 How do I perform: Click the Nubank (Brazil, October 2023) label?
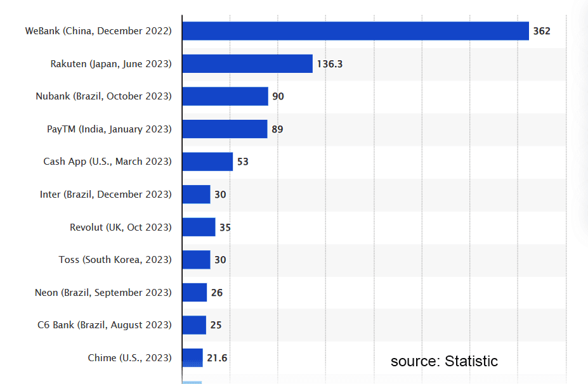click(103, 96)
